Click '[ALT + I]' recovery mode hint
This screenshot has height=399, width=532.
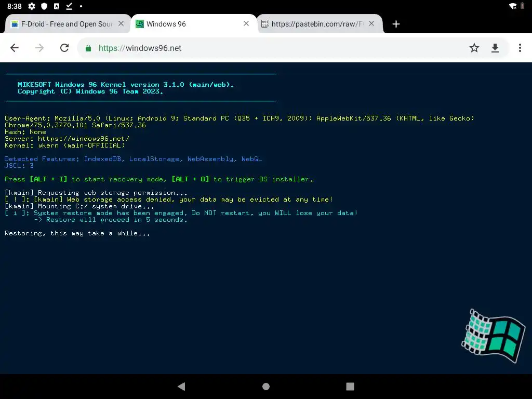[x=48, y=179]
